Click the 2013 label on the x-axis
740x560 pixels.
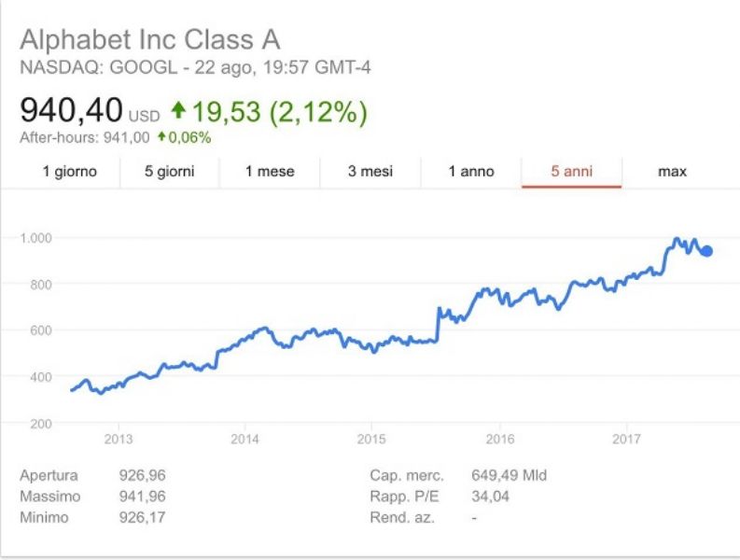(119, 439)
